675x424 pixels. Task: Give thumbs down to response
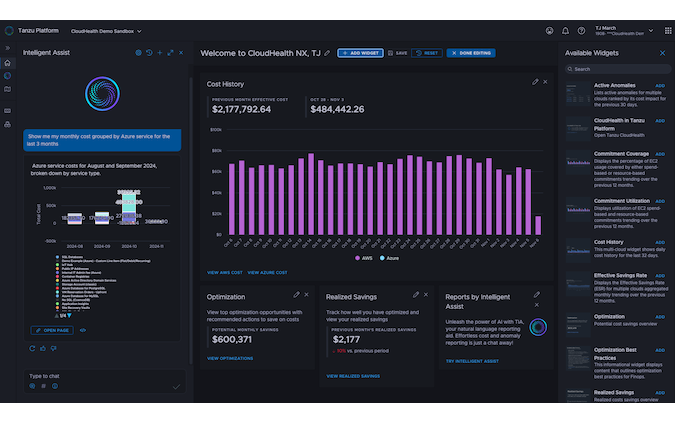[x=53, y=348]
